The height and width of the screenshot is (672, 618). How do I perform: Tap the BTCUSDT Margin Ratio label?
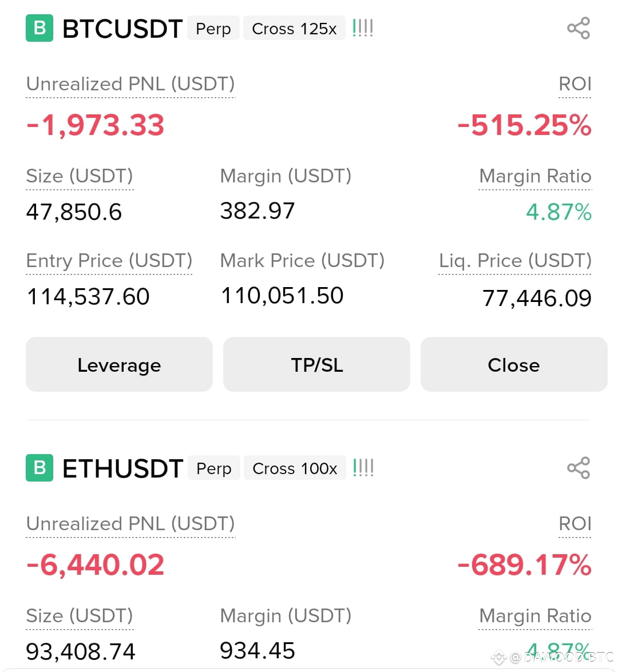[x=535, y=176]
